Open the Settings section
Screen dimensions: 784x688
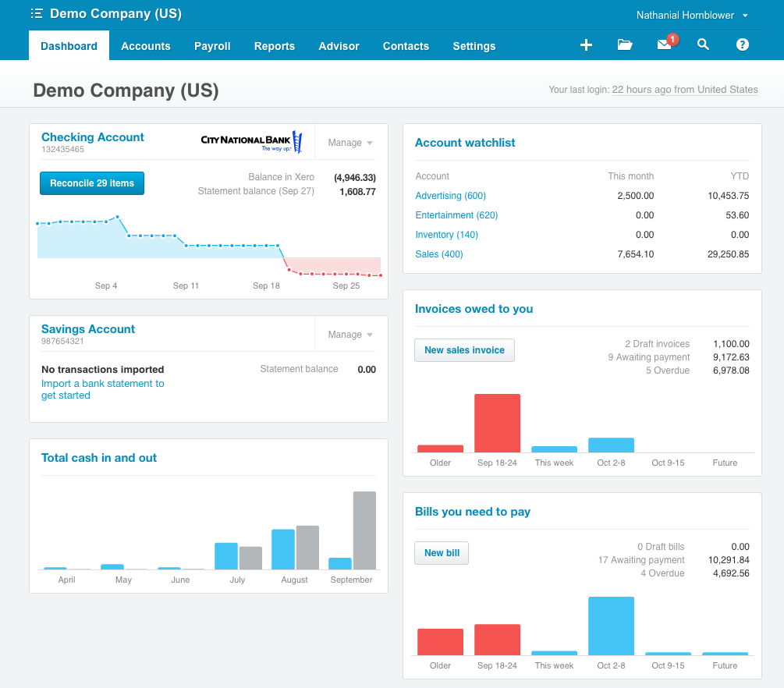click(x=474, y=47)
